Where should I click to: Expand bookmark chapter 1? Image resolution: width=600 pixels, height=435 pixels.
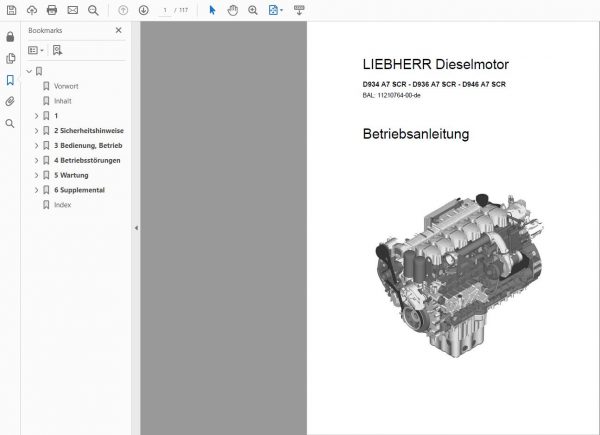(36, 116)
